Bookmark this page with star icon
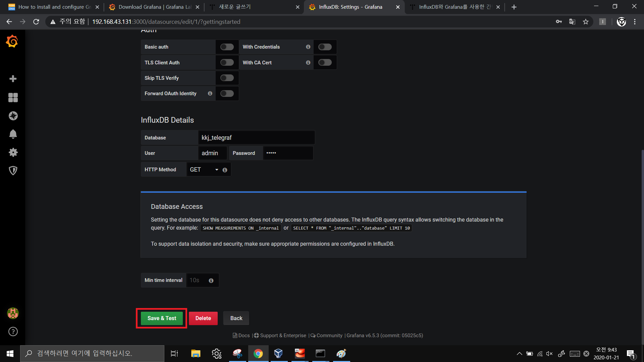 pyautogui.click(x=586, y=22)
